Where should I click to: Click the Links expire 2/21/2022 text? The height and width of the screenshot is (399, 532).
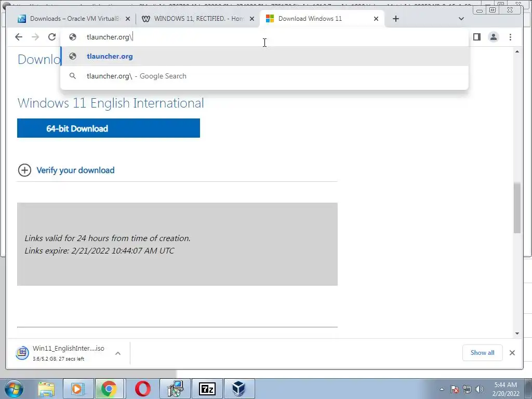coord(99,251)
